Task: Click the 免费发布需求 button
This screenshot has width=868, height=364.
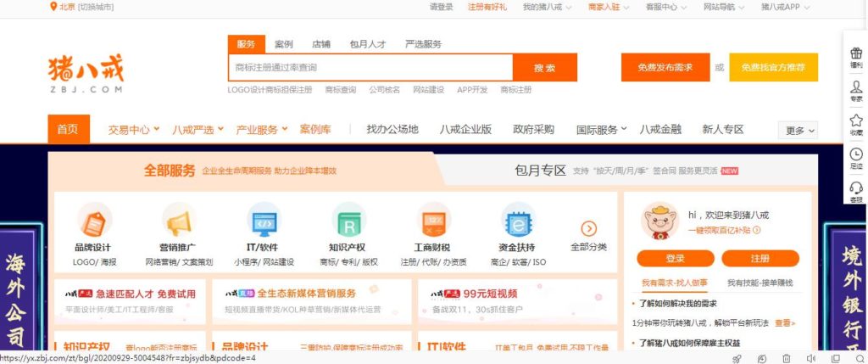Action: click(665, 68)
